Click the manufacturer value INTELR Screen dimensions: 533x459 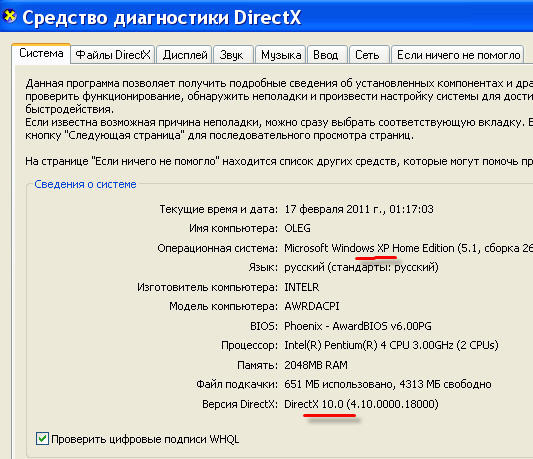click(x=302, y=287)
